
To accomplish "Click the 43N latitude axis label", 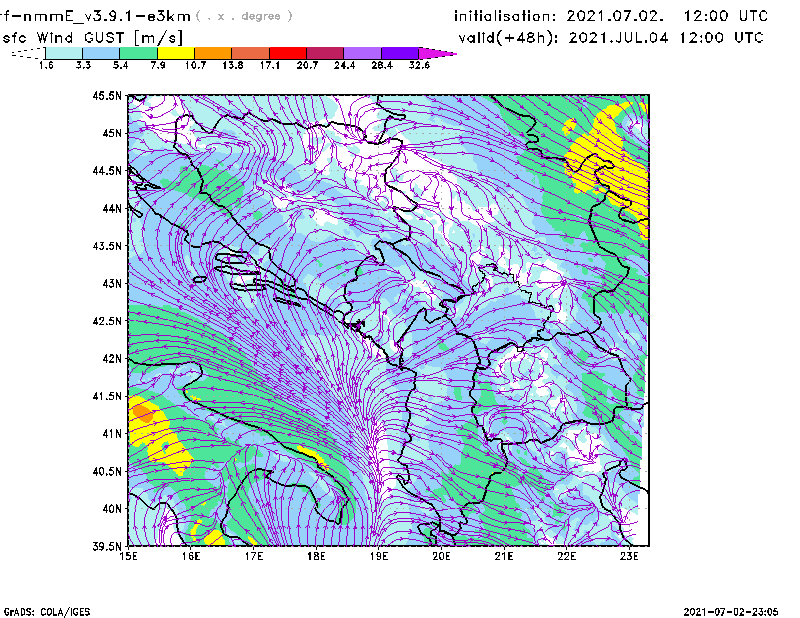I will click(x=112, y=283).
